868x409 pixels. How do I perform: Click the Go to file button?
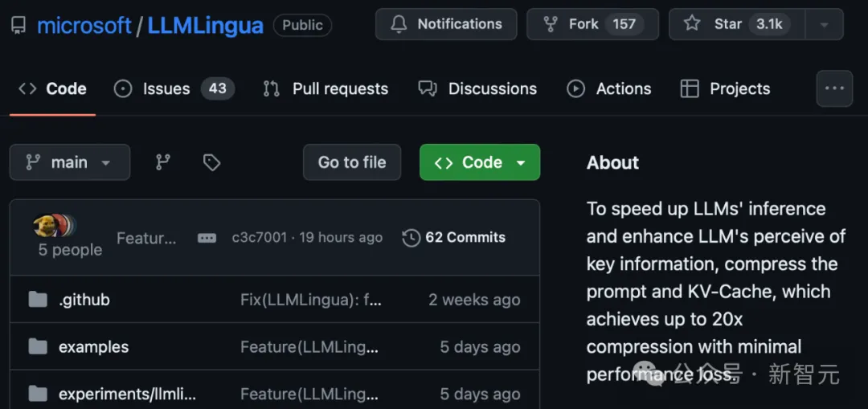coord(352,162)
